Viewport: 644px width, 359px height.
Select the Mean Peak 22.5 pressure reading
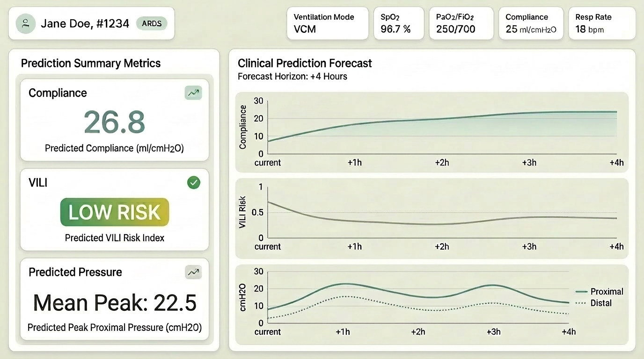tap(114, 303)
